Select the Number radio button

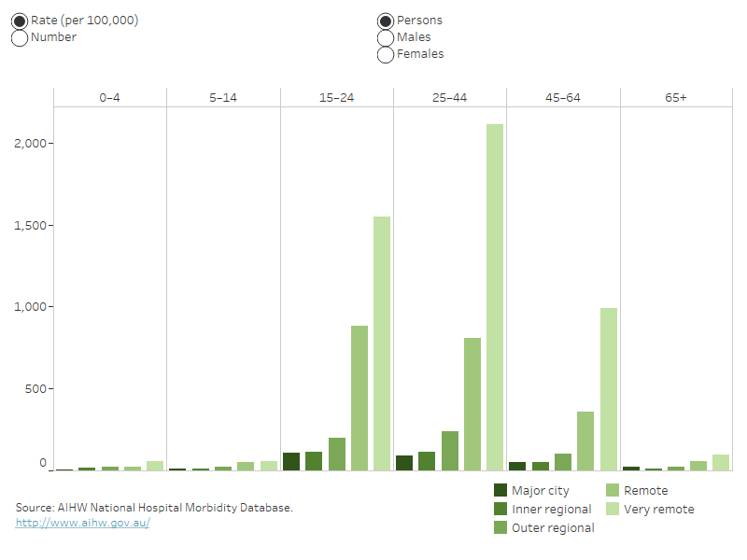click(x=20, y=37)
